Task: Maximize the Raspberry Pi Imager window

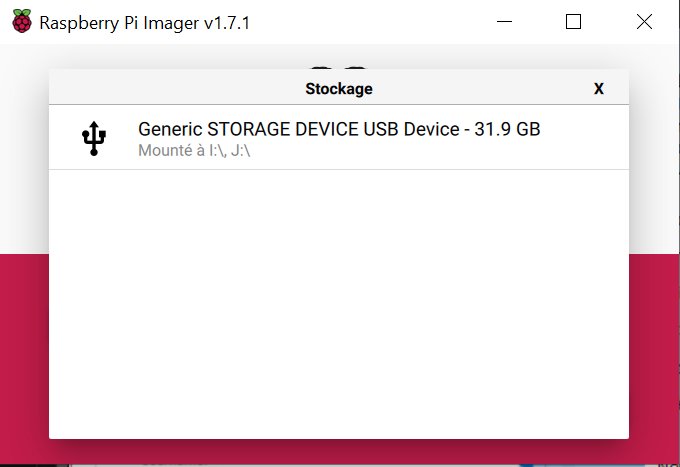Action: coord(573,21)
